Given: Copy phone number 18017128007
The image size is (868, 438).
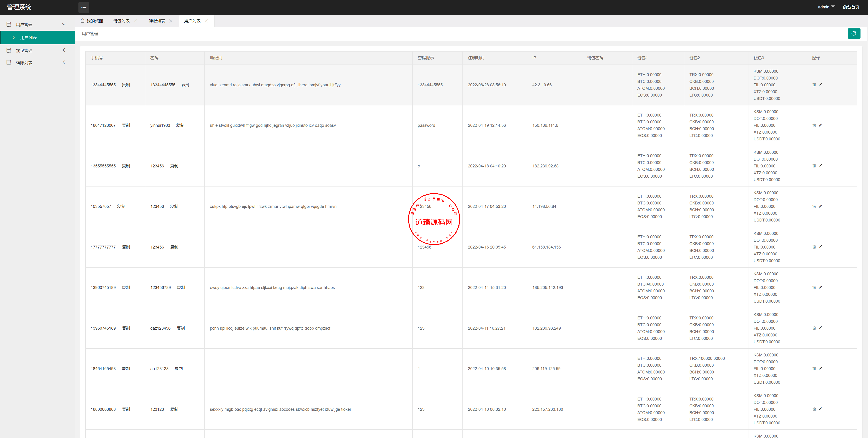Looking at the screenshot, I should 126,125.
